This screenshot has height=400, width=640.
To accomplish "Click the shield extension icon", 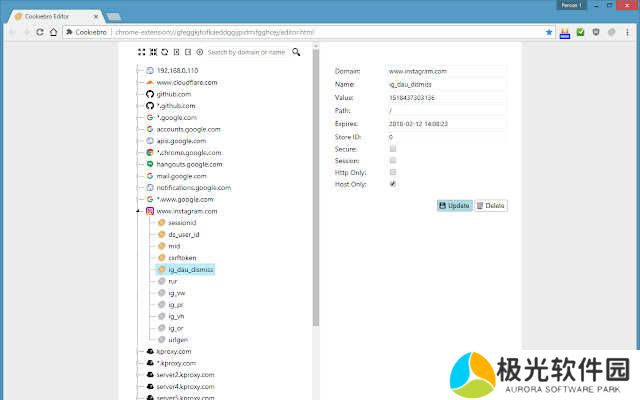I will tap(597, 32).
